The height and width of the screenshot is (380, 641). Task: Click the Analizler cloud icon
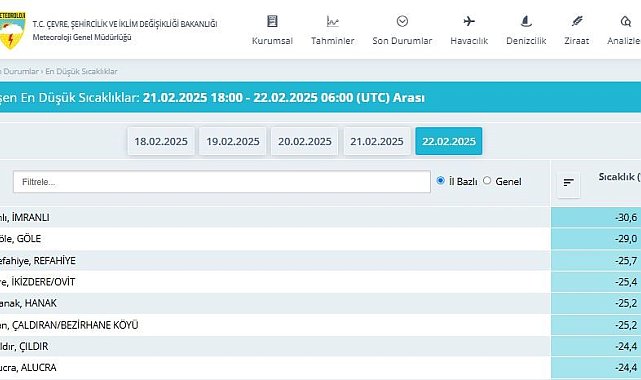tap(625, 21)
